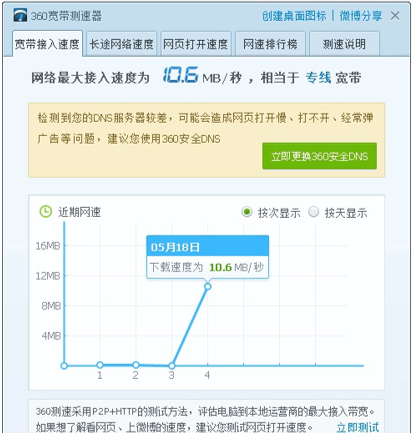414x435 pixels.
Task: Select the 按天显示 radio button
Action: 313,212
